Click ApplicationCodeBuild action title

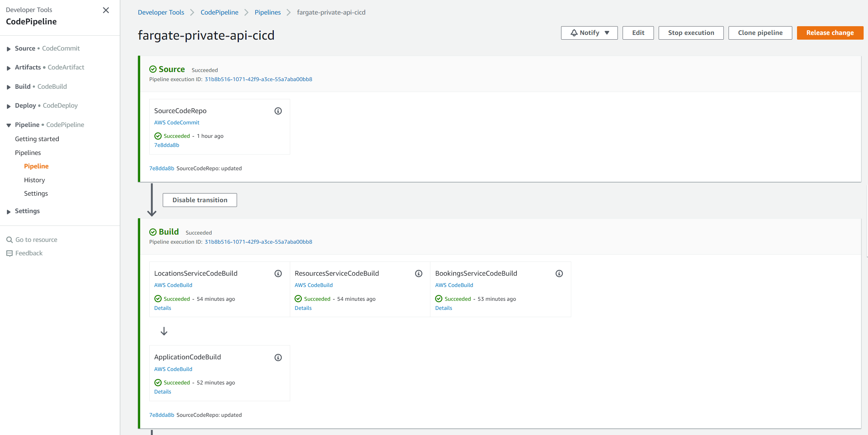(188, 357)
